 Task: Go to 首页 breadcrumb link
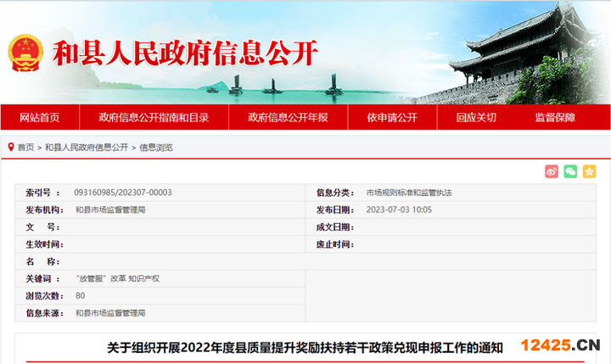[25, 148]
